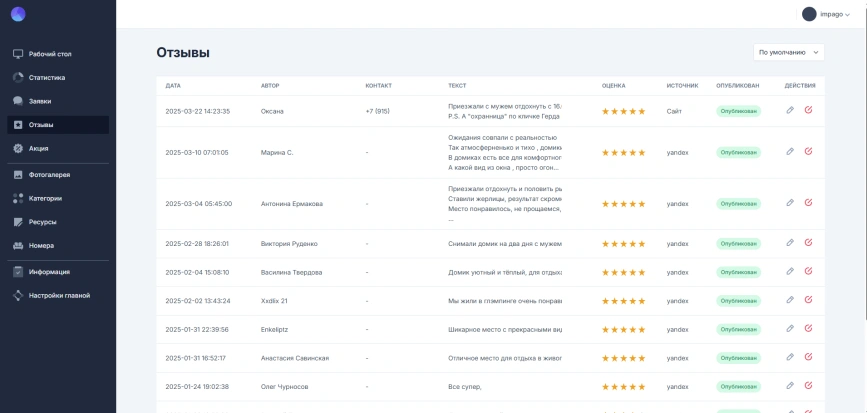Open the По умолчанию sort dropdown
This screenshot has height=413, width=867.
coord(788,53)
